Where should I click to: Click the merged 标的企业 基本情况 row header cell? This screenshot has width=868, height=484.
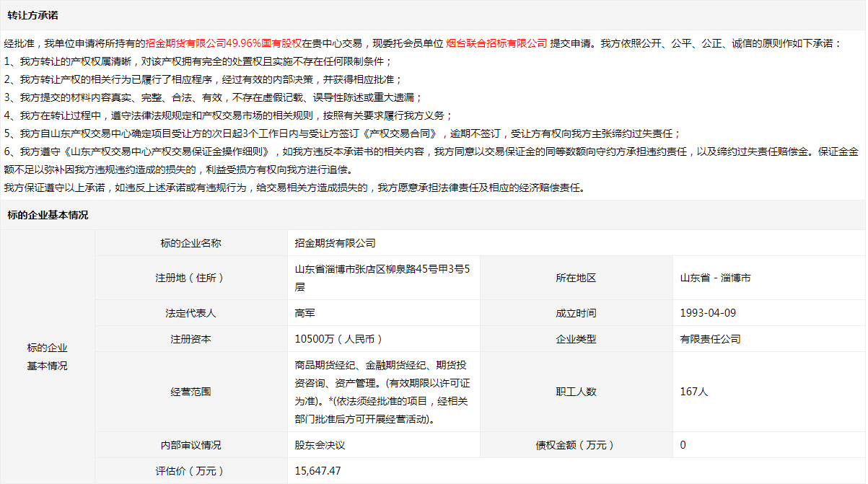click(48, 357)
